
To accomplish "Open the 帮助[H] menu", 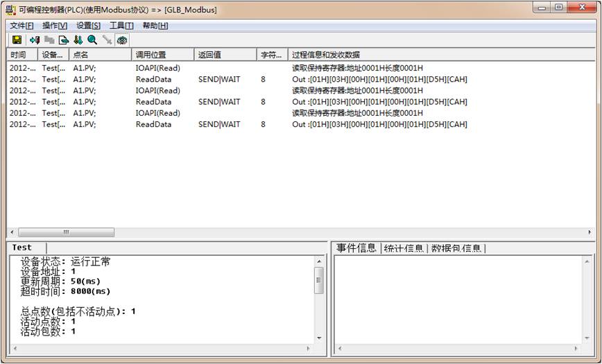I will point(155,26).
